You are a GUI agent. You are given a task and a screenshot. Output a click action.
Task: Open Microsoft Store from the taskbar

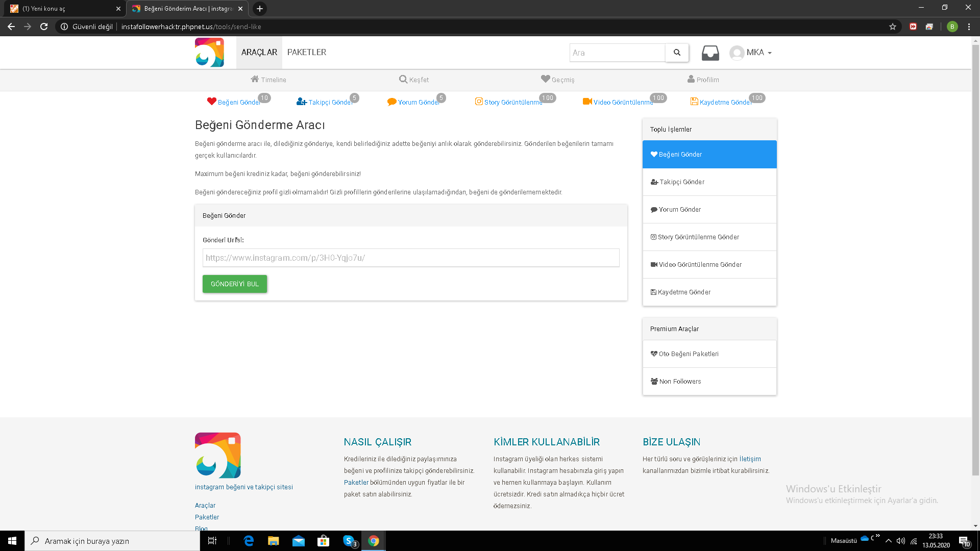pos(324,541)
